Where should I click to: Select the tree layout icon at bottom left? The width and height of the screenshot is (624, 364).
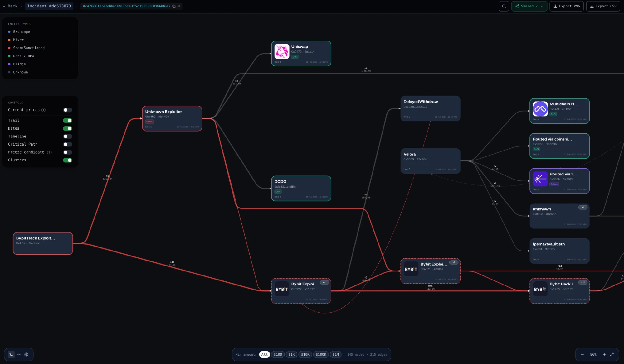[x=11, y=354]
